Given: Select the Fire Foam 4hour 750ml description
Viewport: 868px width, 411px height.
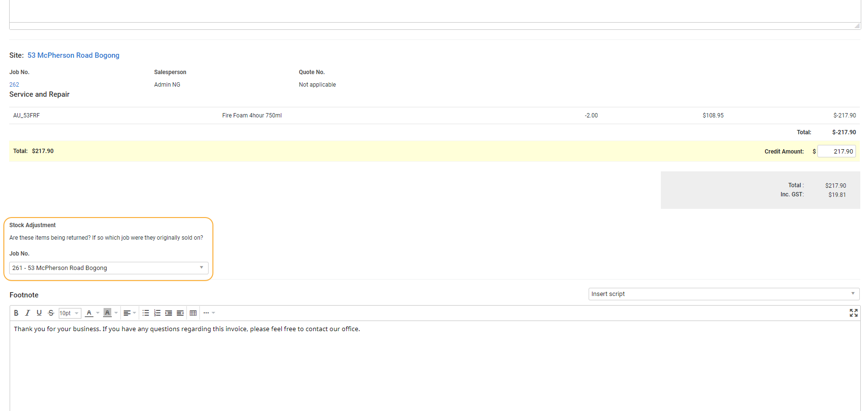Looking at the screenshot, I should tap(252, 116).
